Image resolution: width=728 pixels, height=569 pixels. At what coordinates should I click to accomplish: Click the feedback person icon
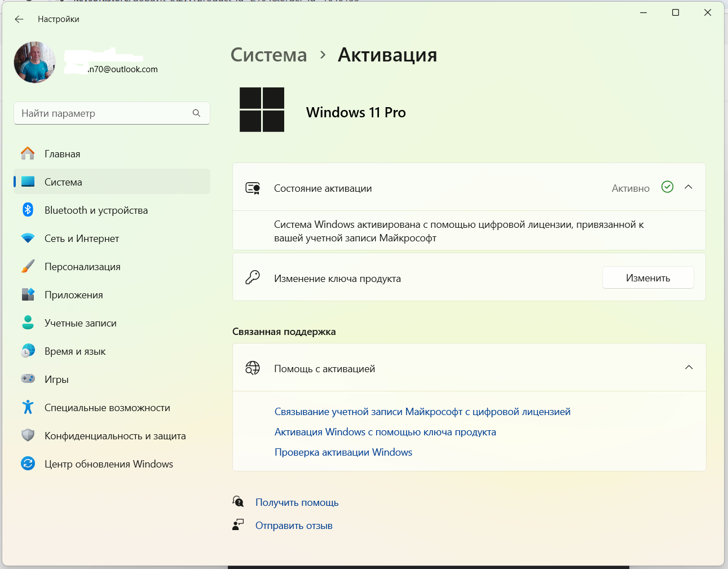point(238,524)
